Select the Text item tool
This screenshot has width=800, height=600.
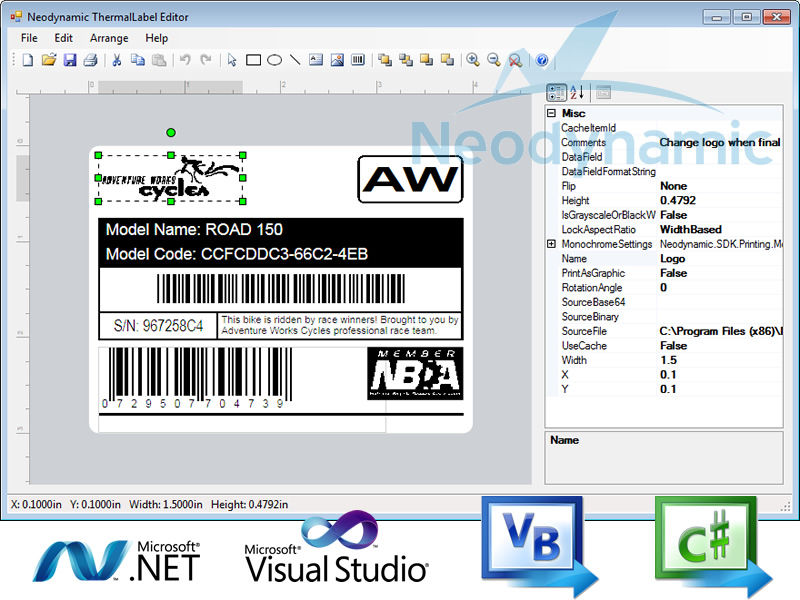(x=316, y=60)
